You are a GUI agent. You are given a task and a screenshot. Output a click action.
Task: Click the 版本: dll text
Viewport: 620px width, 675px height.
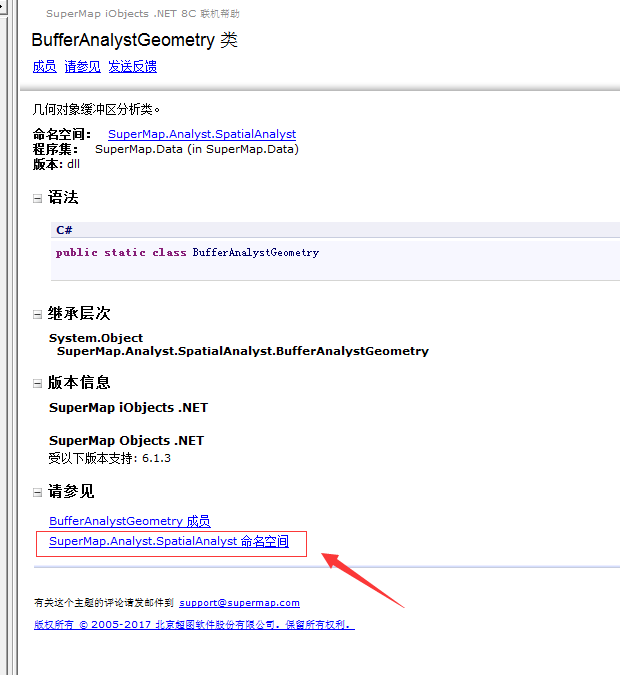coord(56,164)
